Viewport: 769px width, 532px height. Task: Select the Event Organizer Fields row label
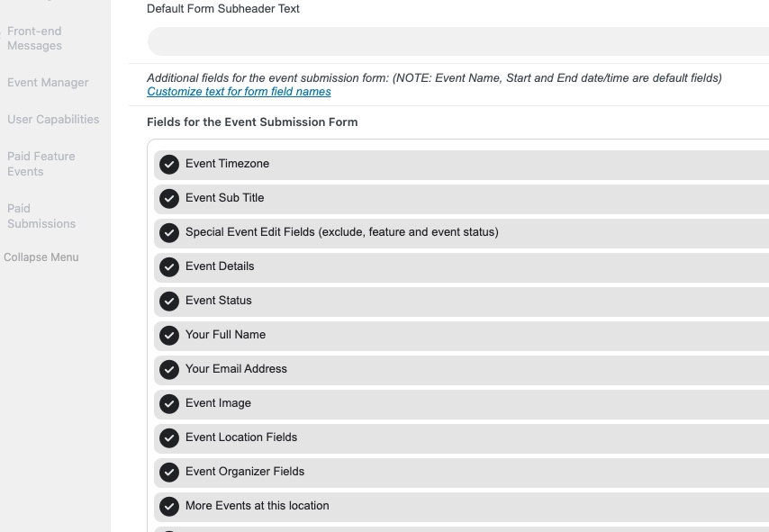(x=245, y=471)
